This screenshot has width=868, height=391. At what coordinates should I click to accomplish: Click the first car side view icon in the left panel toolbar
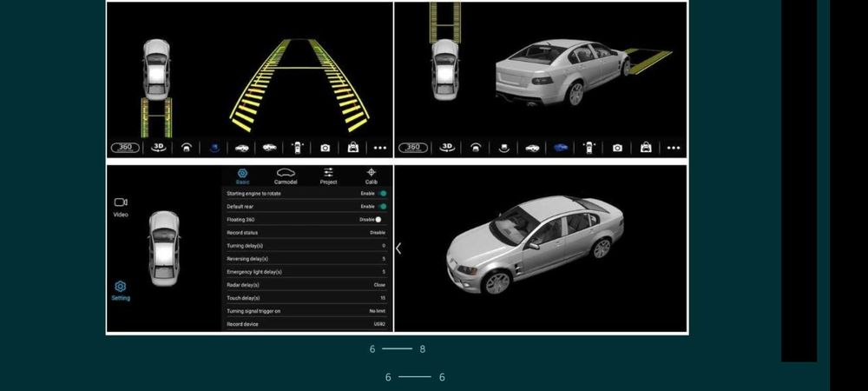pos(242,148)
